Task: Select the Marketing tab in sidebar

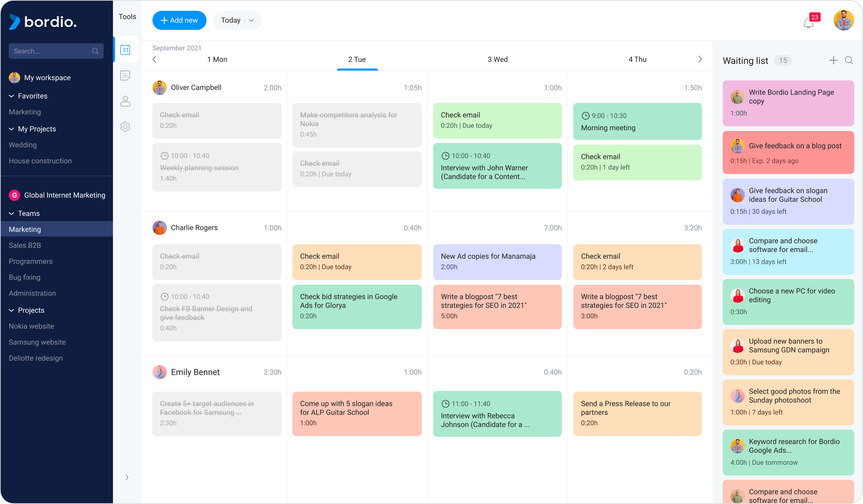Action: (x=25, y=228)
